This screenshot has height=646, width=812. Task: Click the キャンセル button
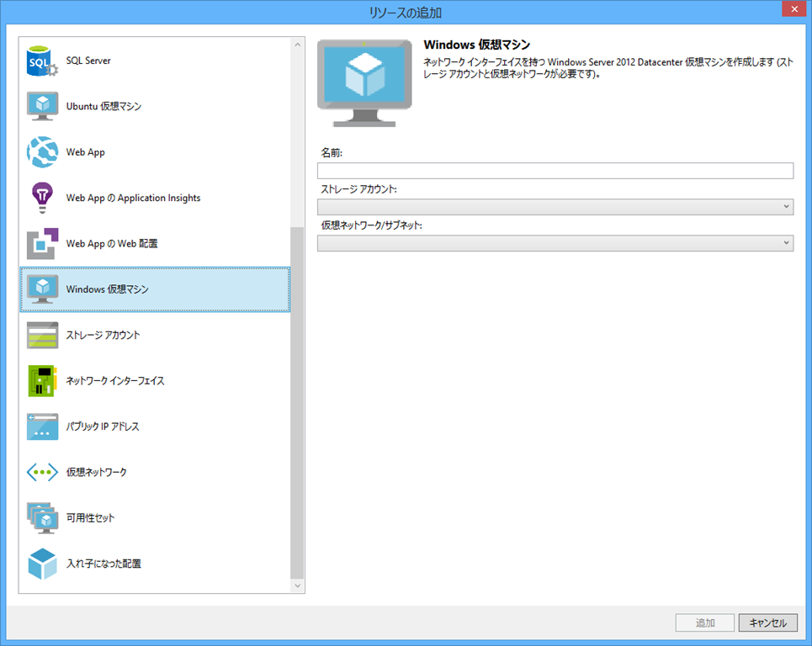click(768, 622)
